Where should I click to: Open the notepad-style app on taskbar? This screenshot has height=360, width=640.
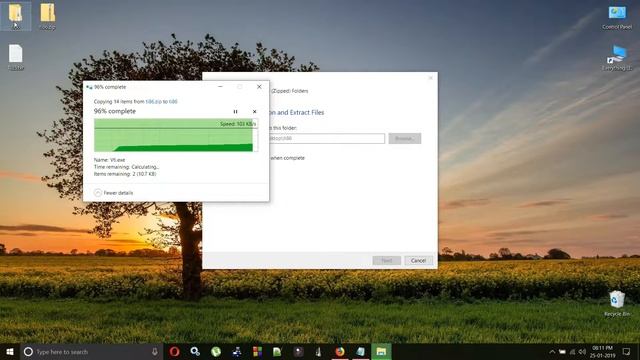pyautogui.click(x=360, y=351)
